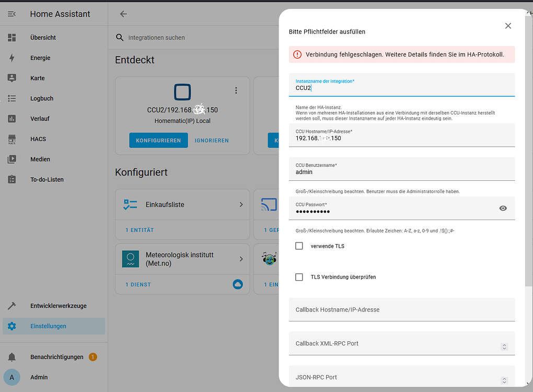Expand the Einkaufsliste integration details
Image resolution: width=533 pixels, height=392 pixels.
point(240,204)
